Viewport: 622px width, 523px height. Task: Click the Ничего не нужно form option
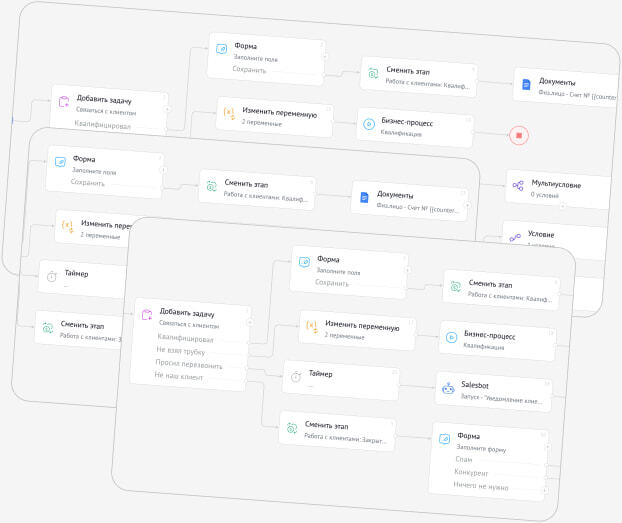pos(481,486)
